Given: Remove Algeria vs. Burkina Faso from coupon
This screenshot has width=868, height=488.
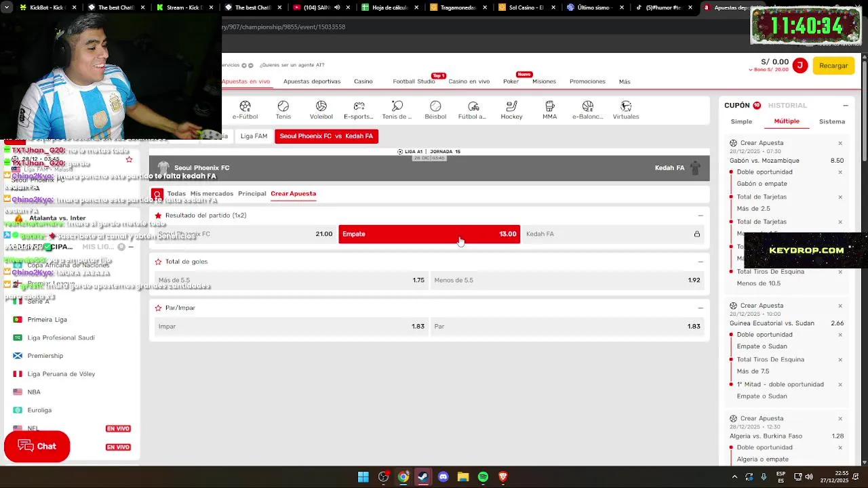Looking at the screenshot, I should coord(840,419).
